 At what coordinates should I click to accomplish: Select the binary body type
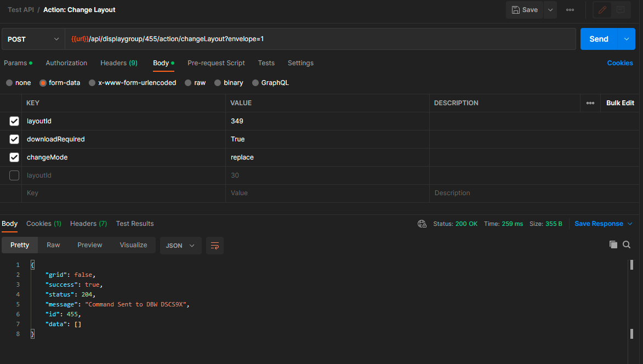coord(229,83)
